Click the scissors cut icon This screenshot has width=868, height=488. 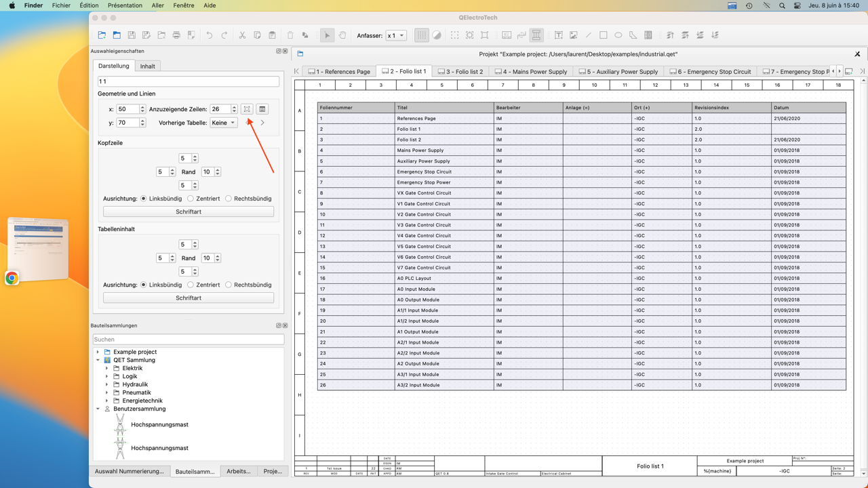(x=242, y=35)
